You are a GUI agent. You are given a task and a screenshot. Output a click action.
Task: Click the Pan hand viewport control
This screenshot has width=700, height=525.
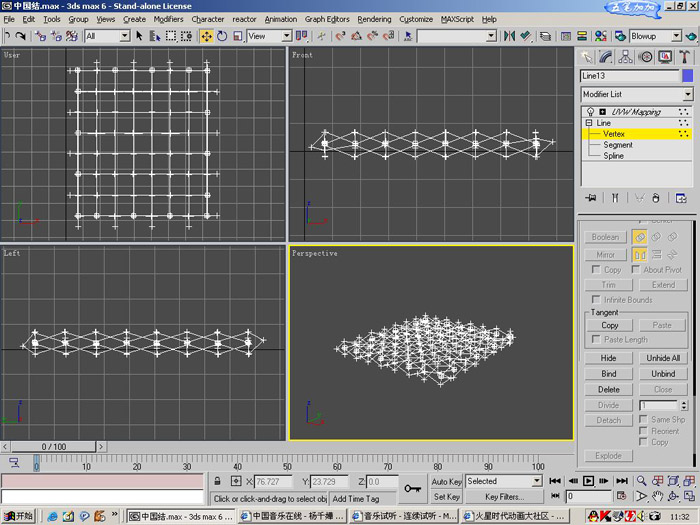pos(657,496)
